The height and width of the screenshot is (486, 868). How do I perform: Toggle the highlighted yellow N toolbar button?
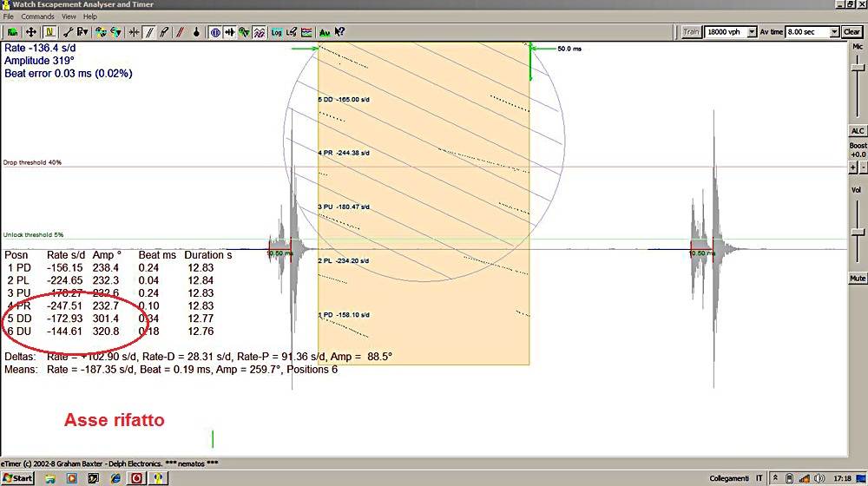(x=49, y=32)
